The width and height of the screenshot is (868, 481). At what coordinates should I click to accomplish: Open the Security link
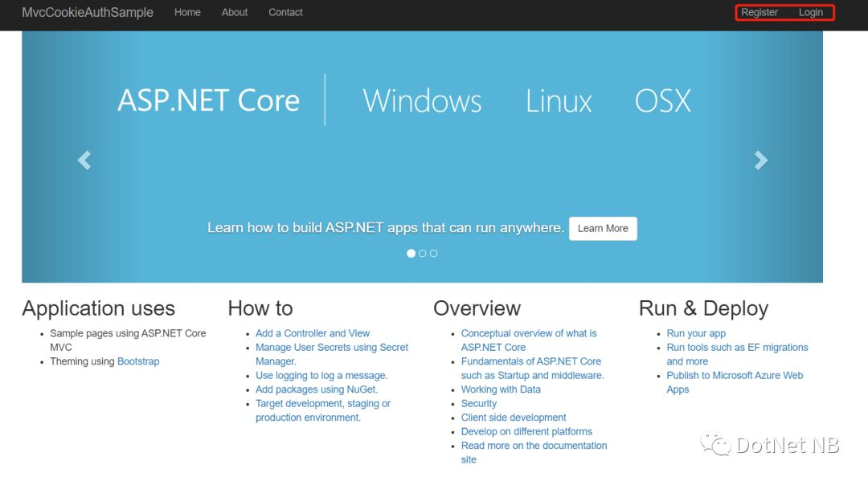click(x=479, y=404)
